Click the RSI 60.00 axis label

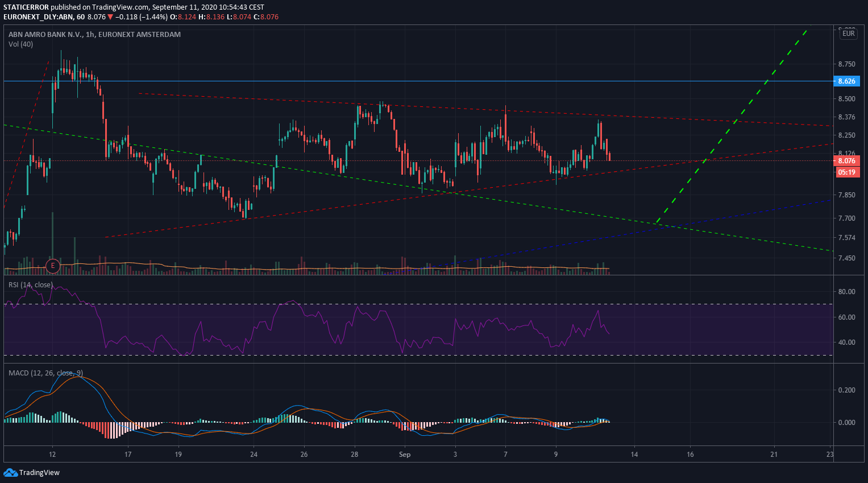pos(846,317)
